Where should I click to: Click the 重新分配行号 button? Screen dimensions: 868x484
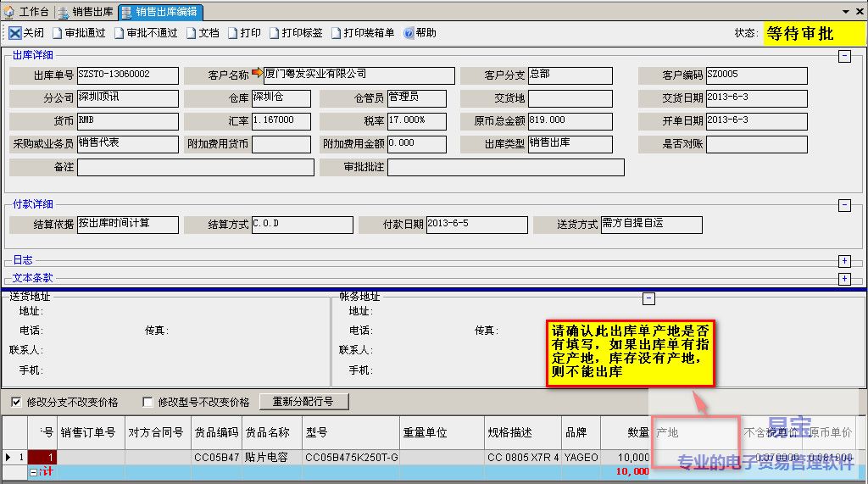tap(303, 402)
